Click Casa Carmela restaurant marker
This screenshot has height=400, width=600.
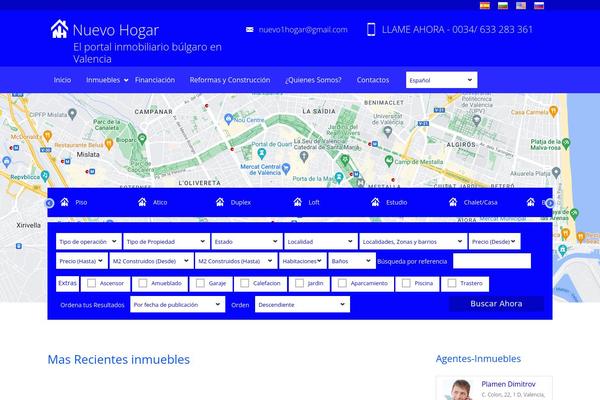(553, 111)
